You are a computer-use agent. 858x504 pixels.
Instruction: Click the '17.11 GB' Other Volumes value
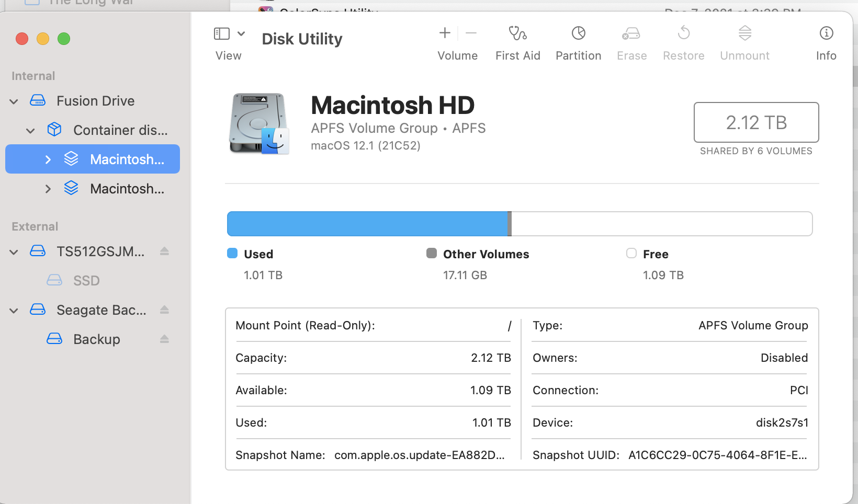(465, 275)
